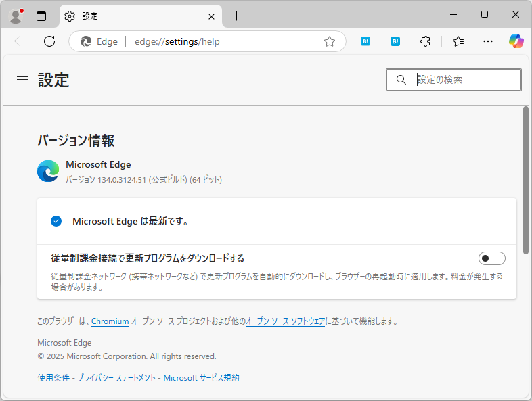Add this page to favorites star
This screenshot has width=532, height=401.
click(330, 41)
